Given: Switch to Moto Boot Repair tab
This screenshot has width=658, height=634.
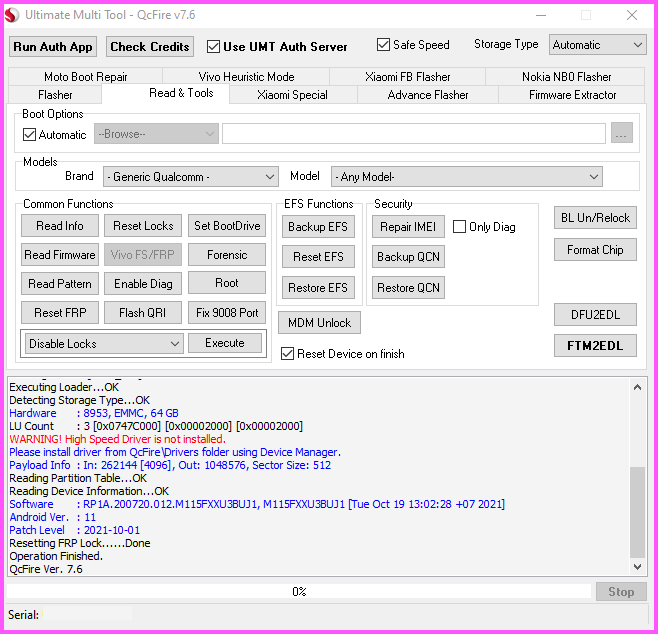Looking at the screenshot, I should [86, 77].
